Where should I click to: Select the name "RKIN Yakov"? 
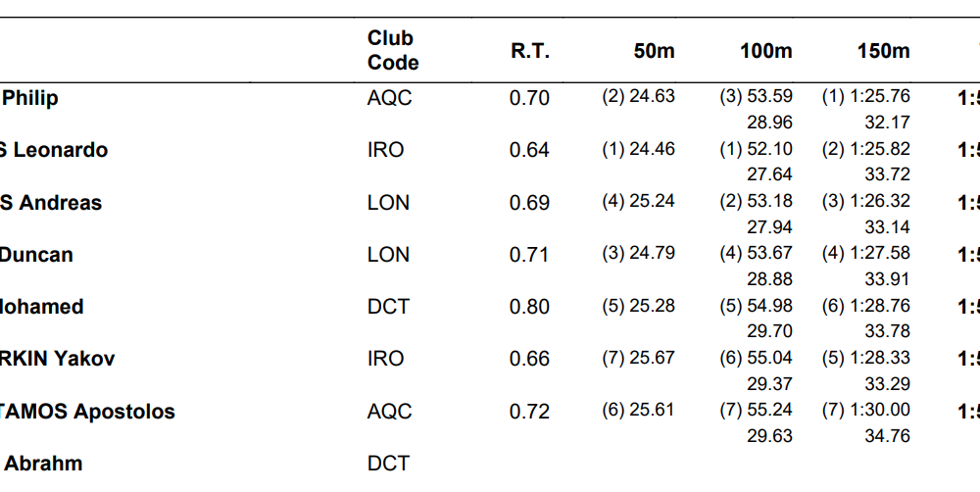[x=57, y=359]
